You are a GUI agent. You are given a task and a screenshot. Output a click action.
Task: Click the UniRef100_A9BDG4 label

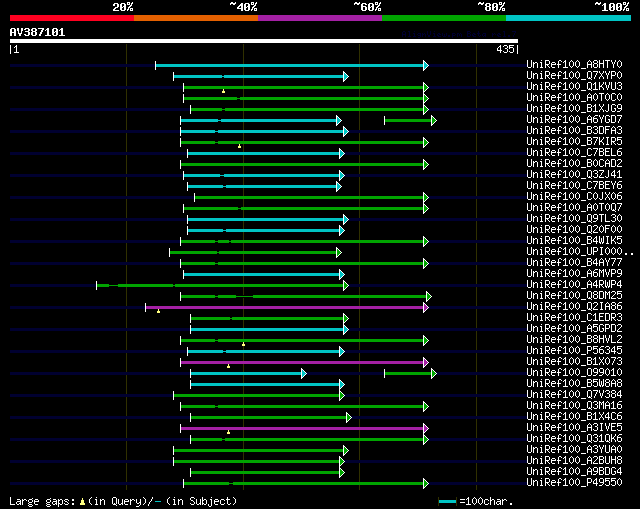(574, 472)
